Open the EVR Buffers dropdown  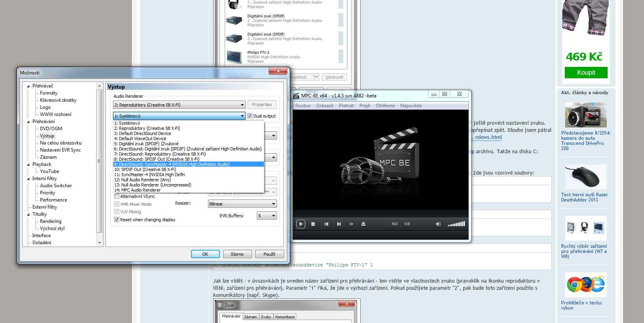pyautogui.click(x=267, y=216)
